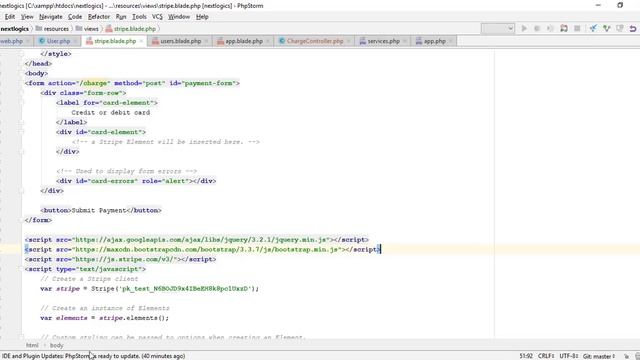Click the jquery.min.js script URL line

[196, 240]
